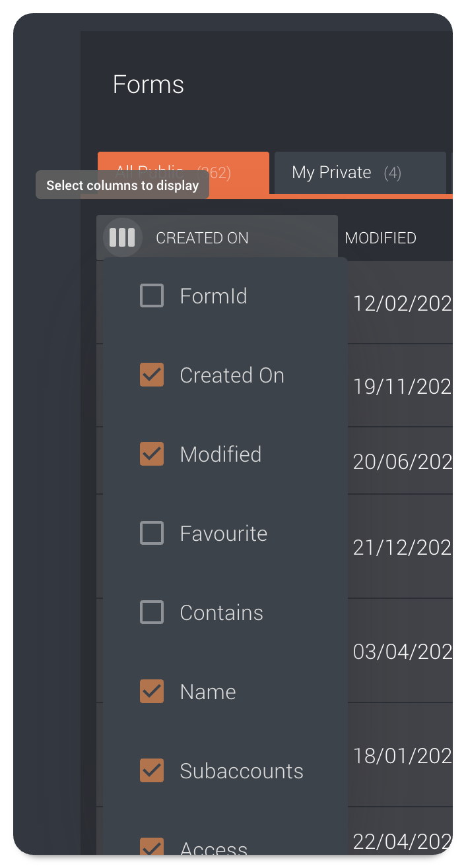The width and height of the screenshot is (466, 868).
Task: Sort by the MODIFIED column header
Action: point(381,238)
